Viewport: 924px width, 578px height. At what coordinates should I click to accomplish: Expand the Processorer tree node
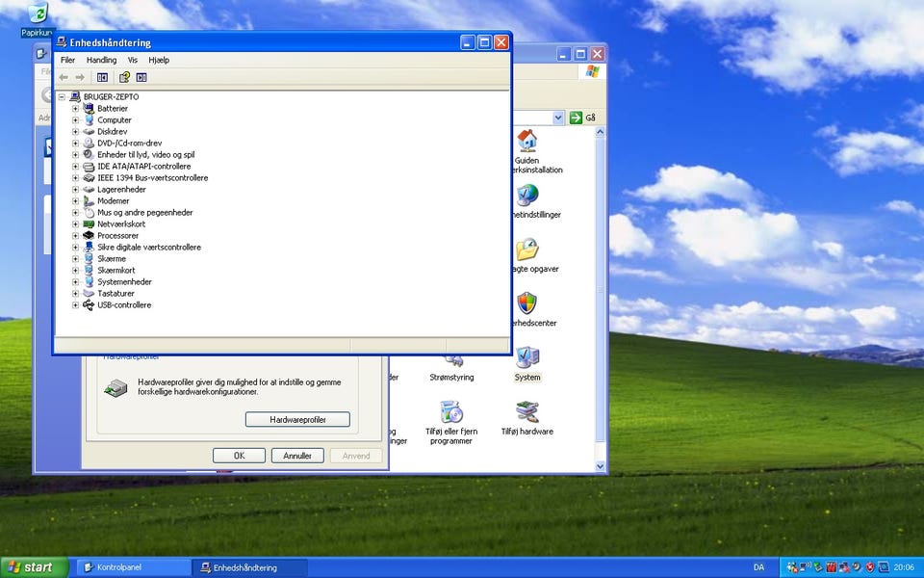point(76,236)
